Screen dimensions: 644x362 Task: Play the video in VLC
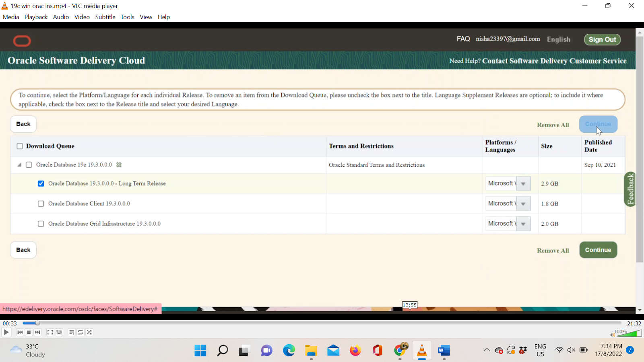[6, 332]
